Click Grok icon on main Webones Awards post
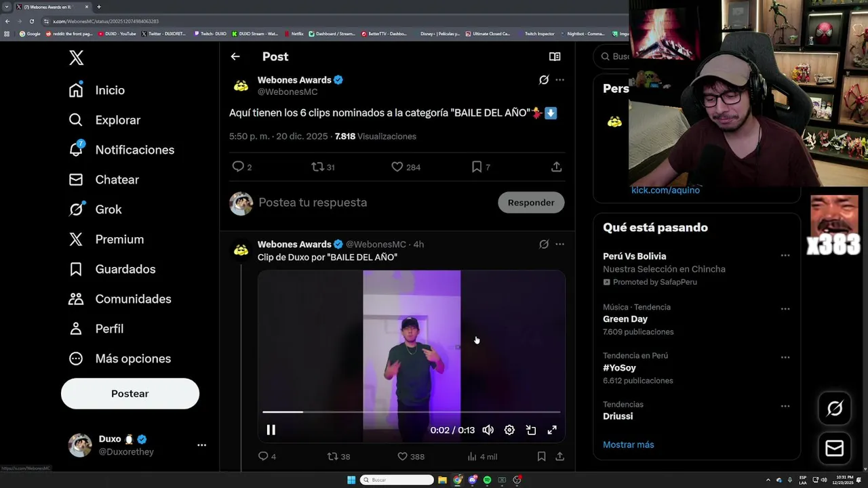Image resolution: width=868 pixels, height=488 pixels. pos(544,80)
